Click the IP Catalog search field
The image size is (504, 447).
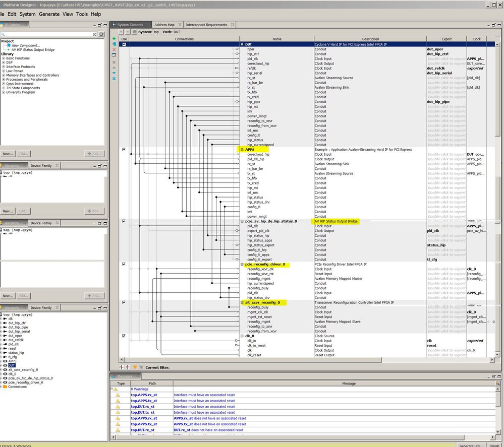click(45, 34)
